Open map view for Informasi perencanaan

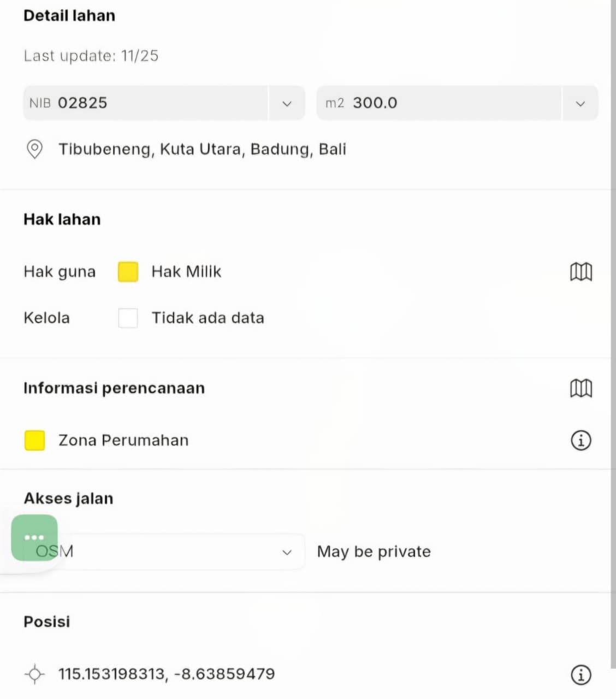[581, 388]
